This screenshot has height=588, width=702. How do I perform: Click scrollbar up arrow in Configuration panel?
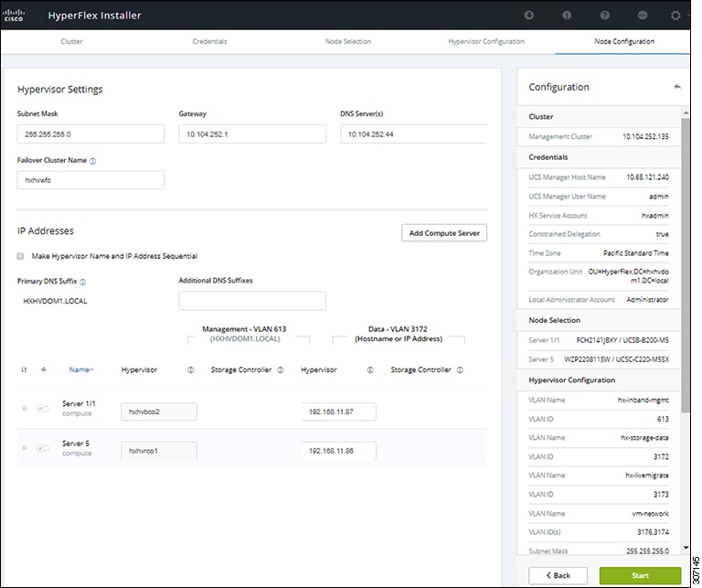coord(686,112)
